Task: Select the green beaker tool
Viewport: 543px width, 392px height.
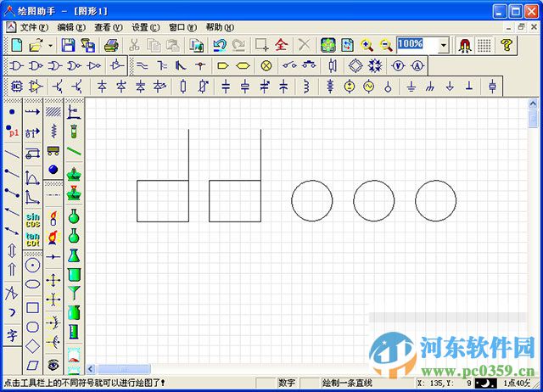Action: pos(74,274)
